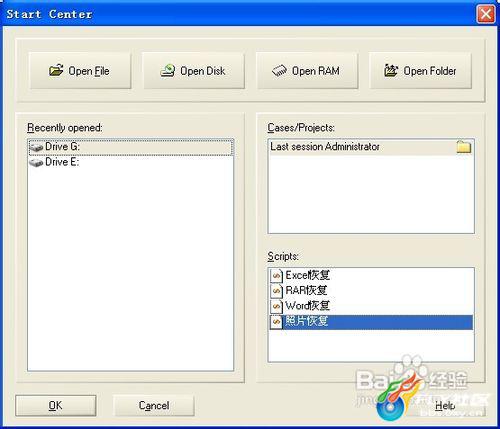Click the Word恢复 script file icon
This screenshot has height=429, width=500.
[276, 306]
